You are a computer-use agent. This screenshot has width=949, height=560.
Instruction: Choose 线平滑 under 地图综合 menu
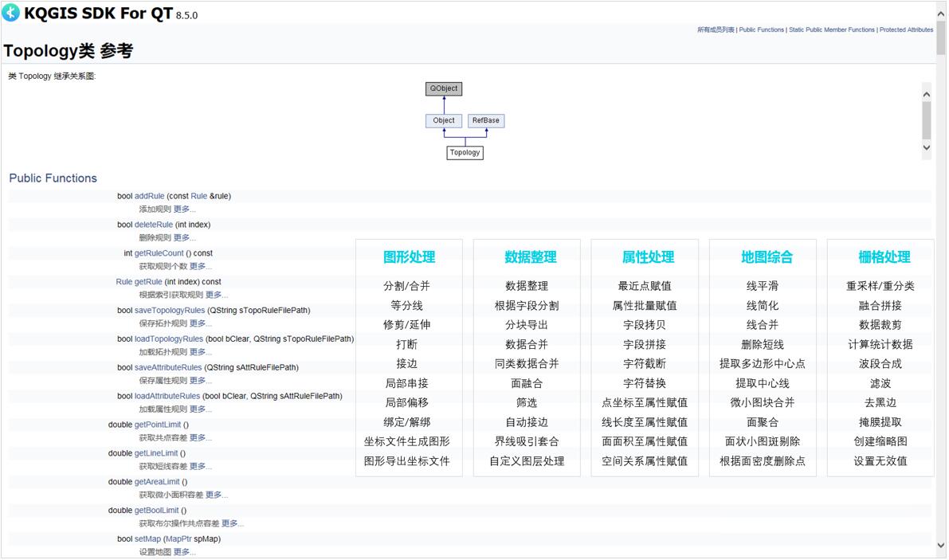(762, 286)
